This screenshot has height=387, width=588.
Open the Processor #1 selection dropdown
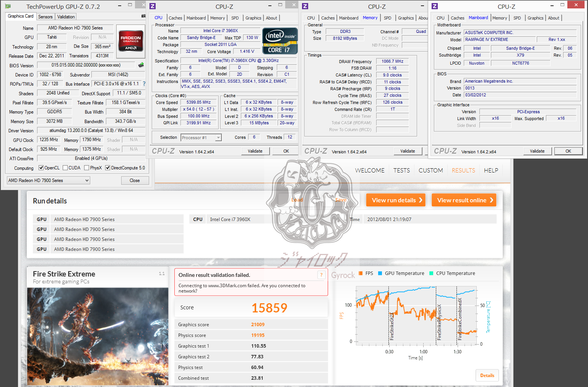click(x=201, y=138)
